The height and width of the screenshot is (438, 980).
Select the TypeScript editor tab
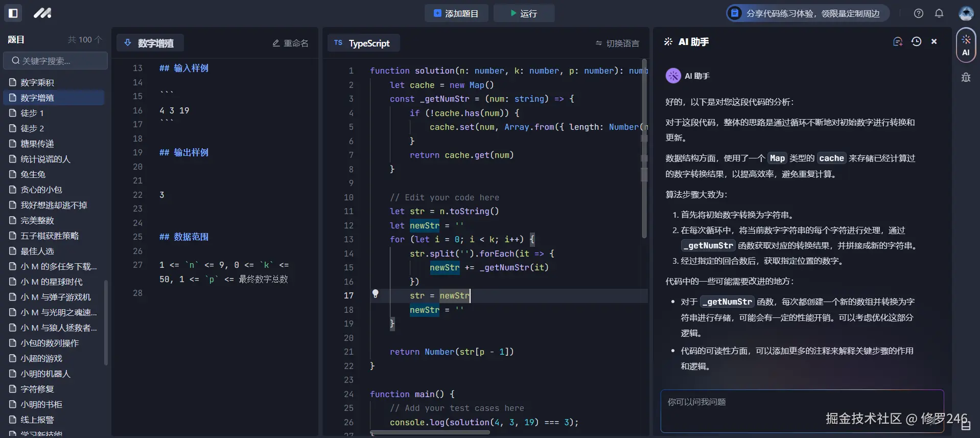click(363, 43)
